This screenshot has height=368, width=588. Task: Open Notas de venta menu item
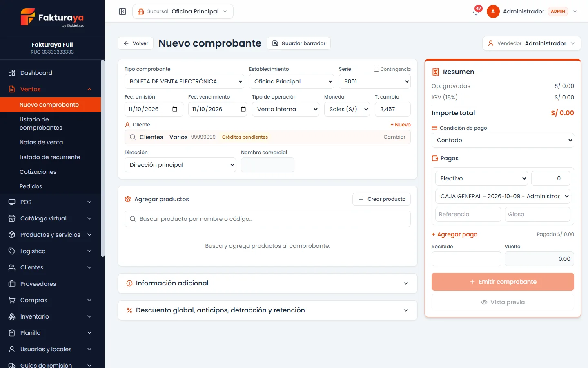(50, 142)
